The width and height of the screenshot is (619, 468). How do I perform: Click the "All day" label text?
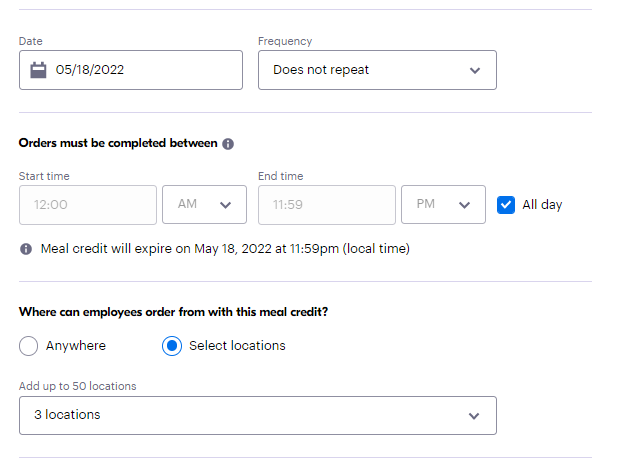pyautogui.click(x=542, y=205)
